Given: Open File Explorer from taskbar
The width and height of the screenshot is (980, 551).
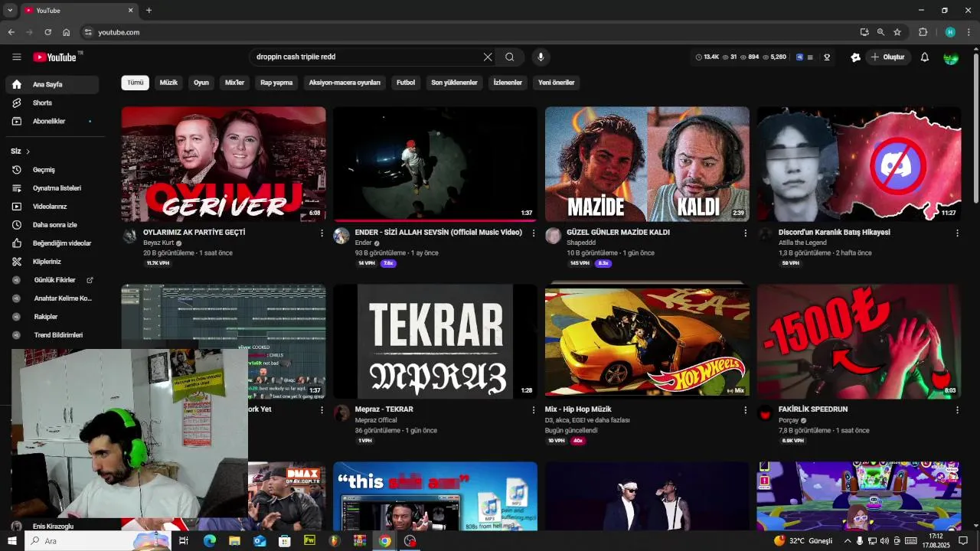Looking at the screenshot, I should (234, 541).
